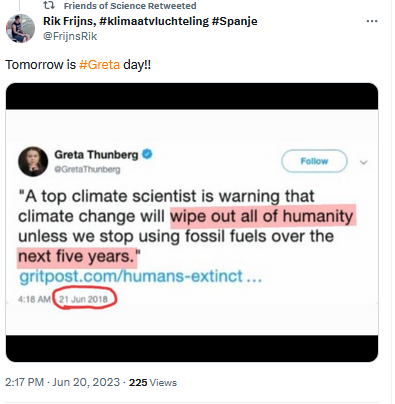The width and height of the screenshot is (395, 404).
Task: Click the Follow button in embedded tweet
Action: pos(314,161)
